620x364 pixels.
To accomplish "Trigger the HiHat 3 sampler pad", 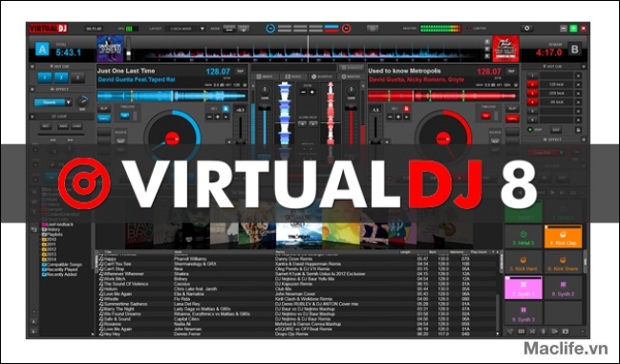I will [x=524, y=237].
